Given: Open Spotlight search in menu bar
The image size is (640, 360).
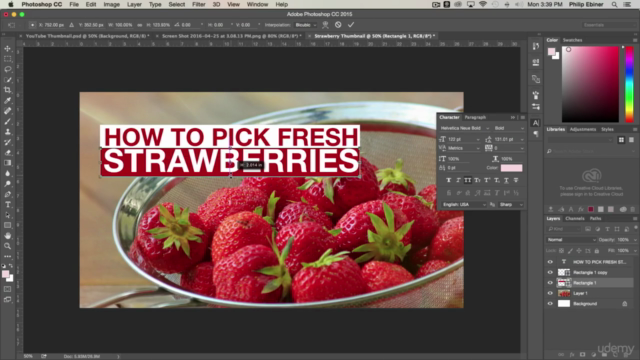Looking at the screenshot, I should tap(614, 4).
